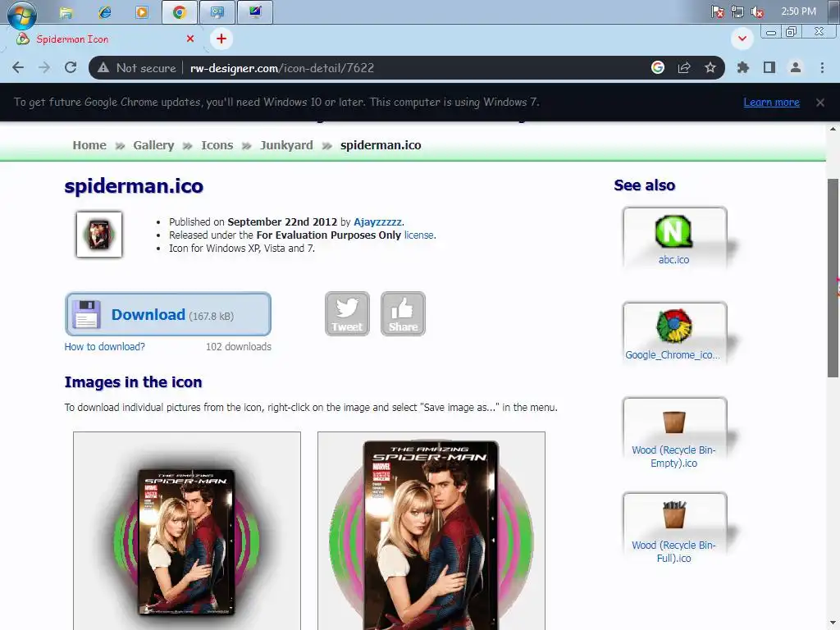
Task: Click the Images in the icon heading
Action: tap(133, 382)
